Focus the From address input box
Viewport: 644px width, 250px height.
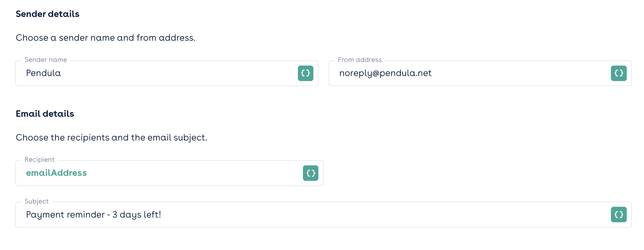tap(480, 73)
